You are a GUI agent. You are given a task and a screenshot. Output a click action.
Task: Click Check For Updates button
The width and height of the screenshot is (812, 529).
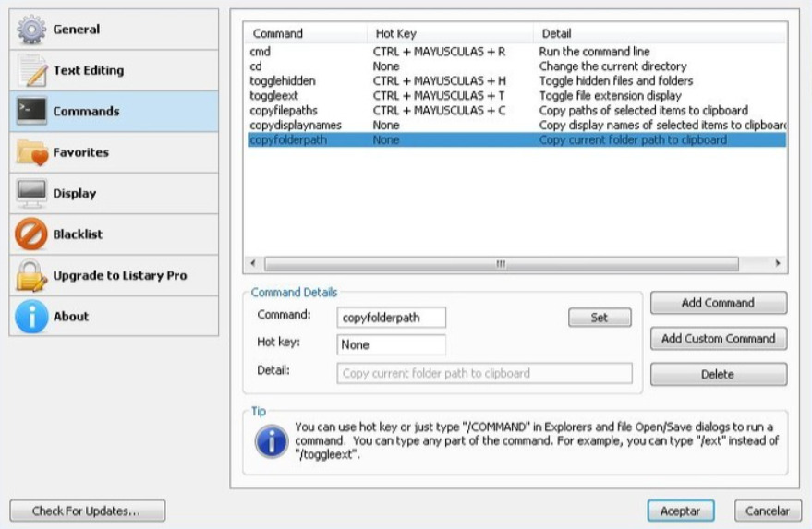[87, 511]
